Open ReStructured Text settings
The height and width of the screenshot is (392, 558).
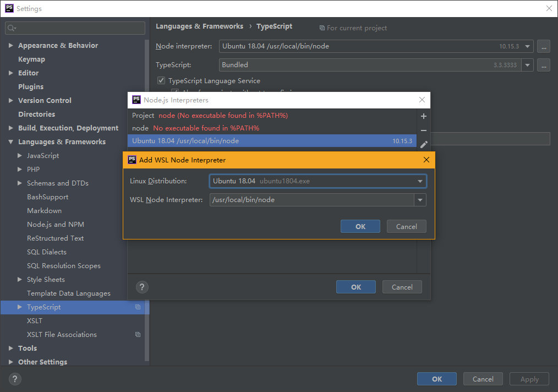(x=56, y=238)
